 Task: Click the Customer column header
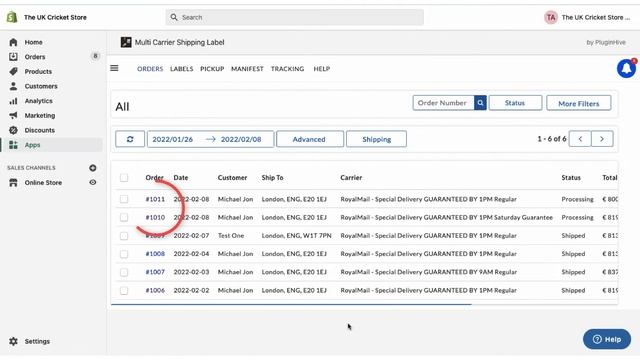(x=232, y=178)
